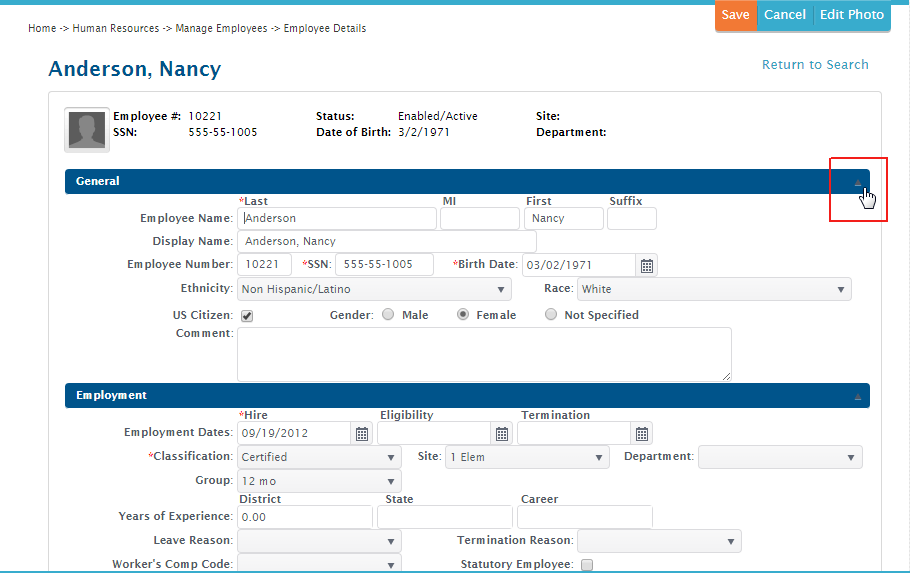Check the Statutory Employee box

pos(587,565)
